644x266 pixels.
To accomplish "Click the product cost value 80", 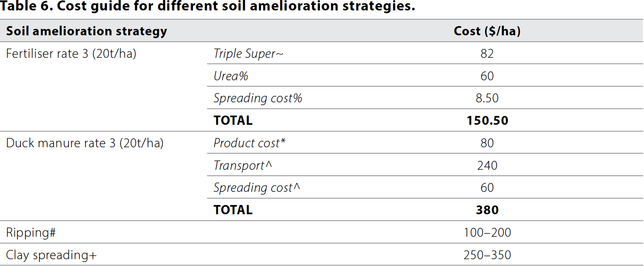I will point(487,143).
